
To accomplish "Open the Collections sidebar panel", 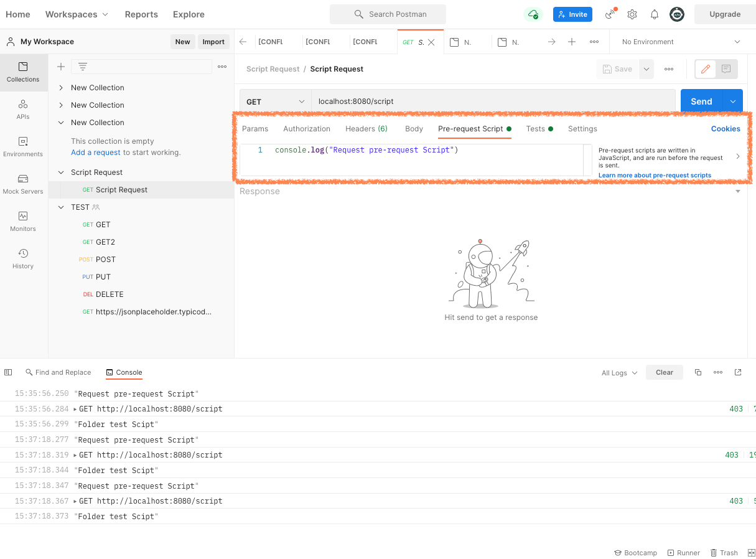I will [23, 72].
